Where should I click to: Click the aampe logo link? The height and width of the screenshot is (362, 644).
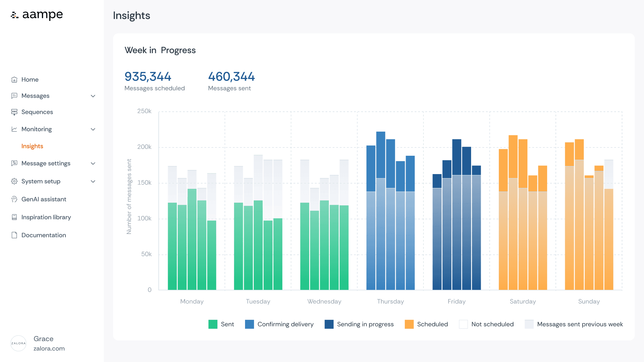point(37,15)
